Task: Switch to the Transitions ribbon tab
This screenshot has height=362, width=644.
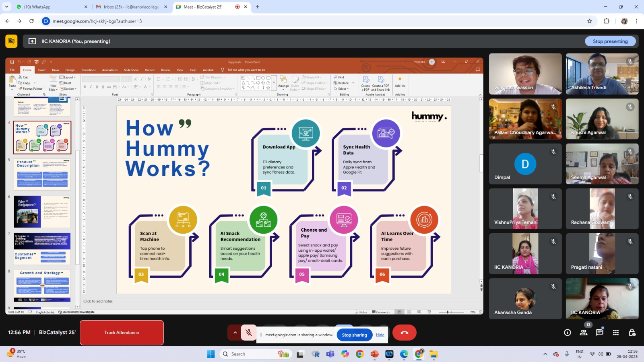Action: [x=89, y=70]
